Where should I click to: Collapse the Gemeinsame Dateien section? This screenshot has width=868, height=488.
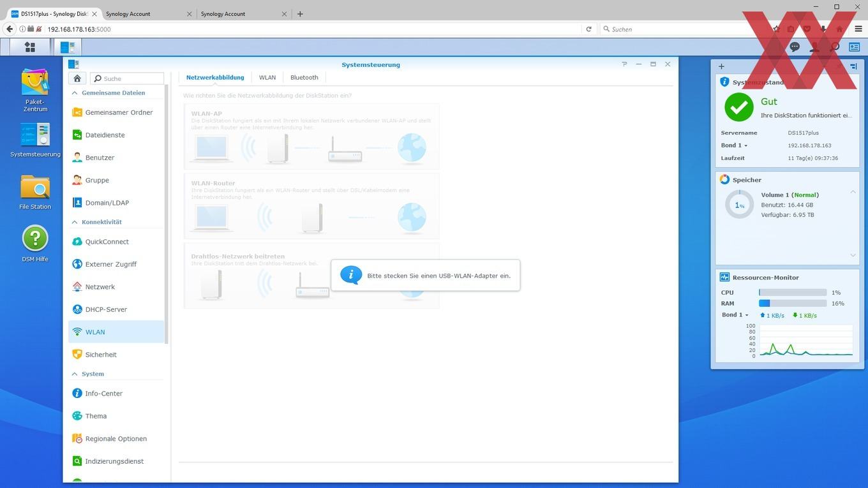click(x=75, y=93)
